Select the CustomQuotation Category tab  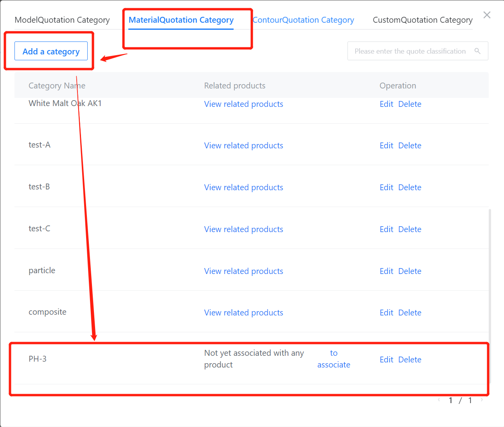click(423, 20)
